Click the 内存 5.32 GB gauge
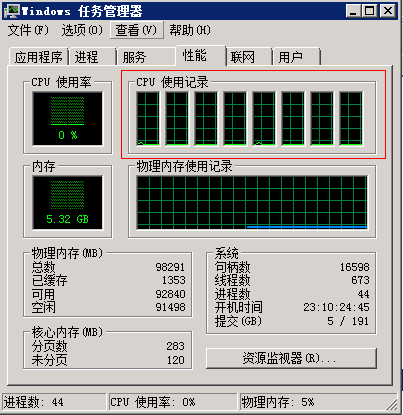Image resolution: width=403 pixels, height=415 pixels. pyautogui.click(x=67, y=203)
